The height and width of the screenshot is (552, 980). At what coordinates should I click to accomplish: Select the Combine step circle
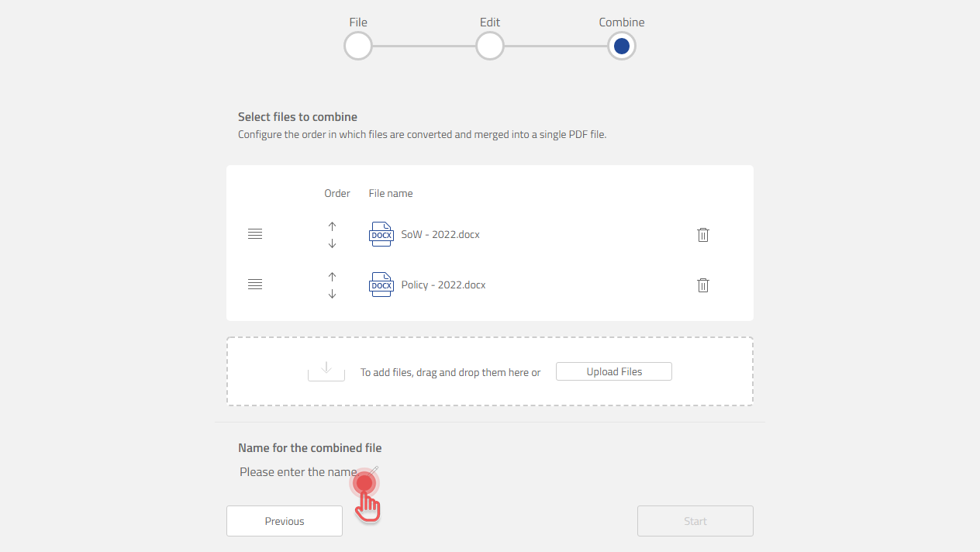point(622,47)
